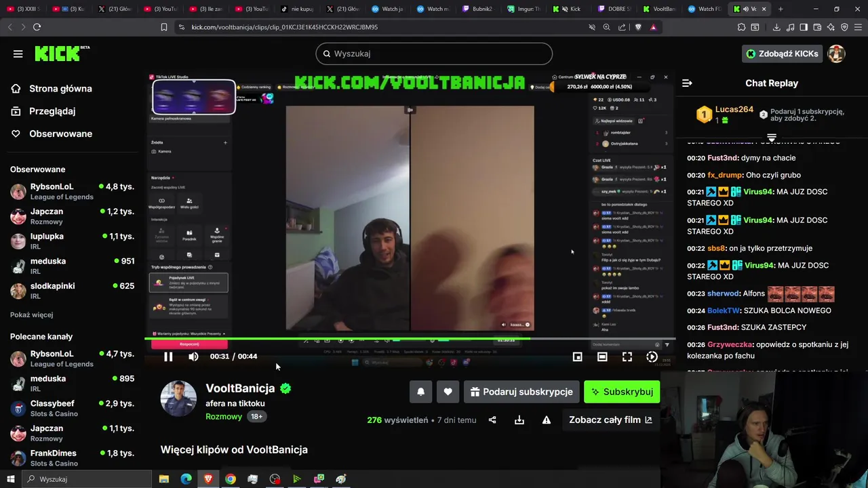Open Leo AI sparkle icon
The width and height of the screenshot is (868, 488).
[831, 27]
